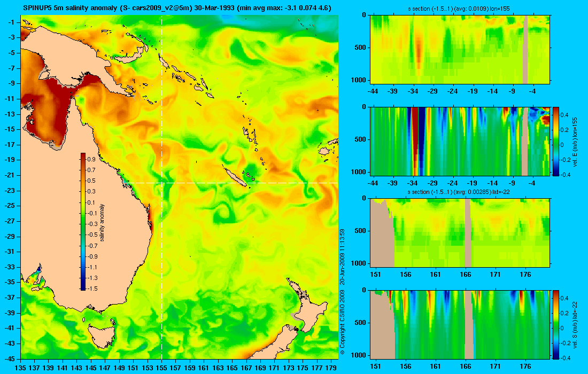Click the '-1.1' value on the salinity colorbar
The image size is (588, 374).
click(92, 267)
